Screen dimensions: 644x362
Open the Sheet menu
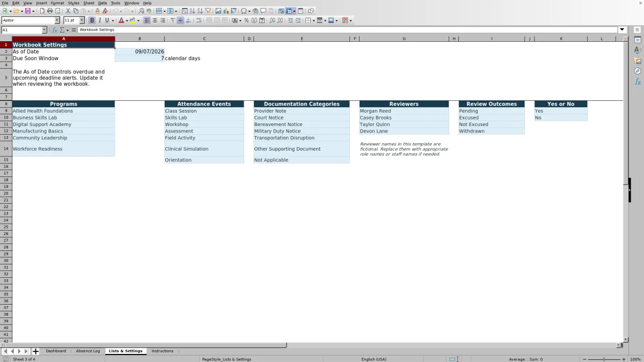(x=89, y=3)
